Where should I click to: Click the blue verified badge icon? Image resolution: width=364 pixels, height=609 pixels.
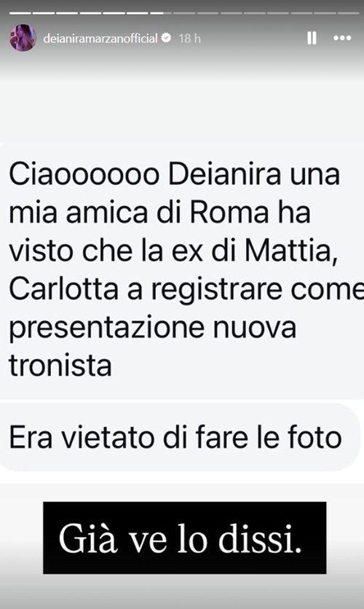(x=166, y=38)
